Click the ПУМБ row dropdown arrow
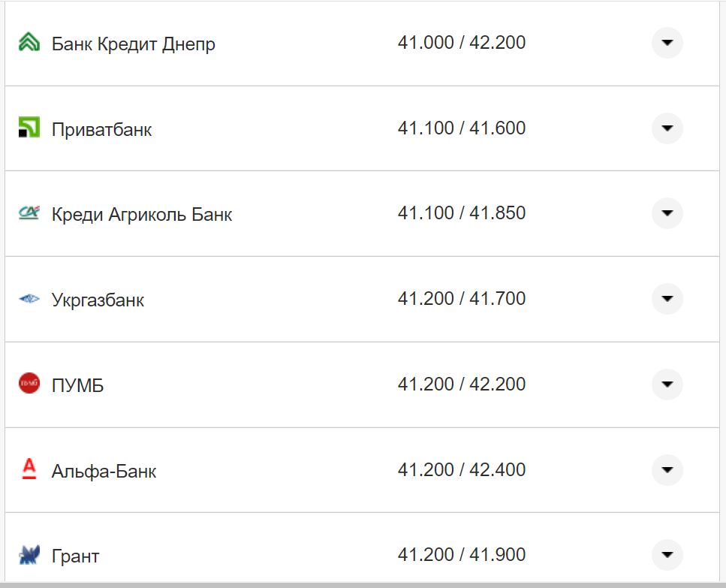This screenshot has height=588, width=726. point(667,384)
